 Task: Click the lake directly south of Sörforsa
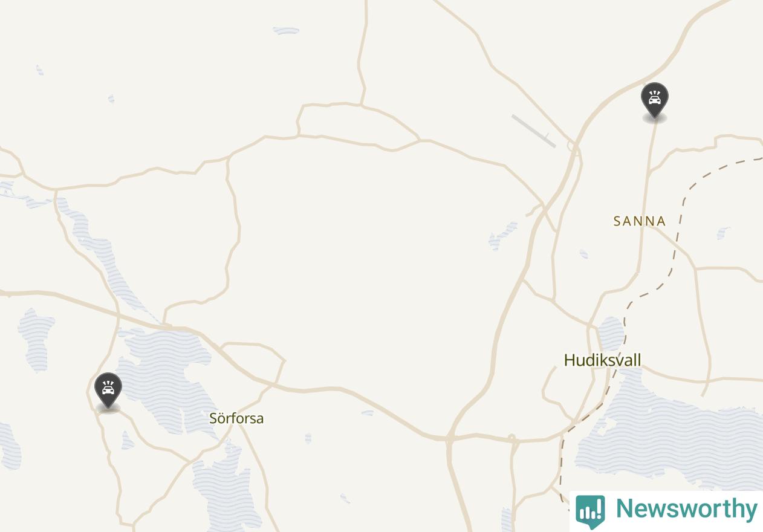224,484
